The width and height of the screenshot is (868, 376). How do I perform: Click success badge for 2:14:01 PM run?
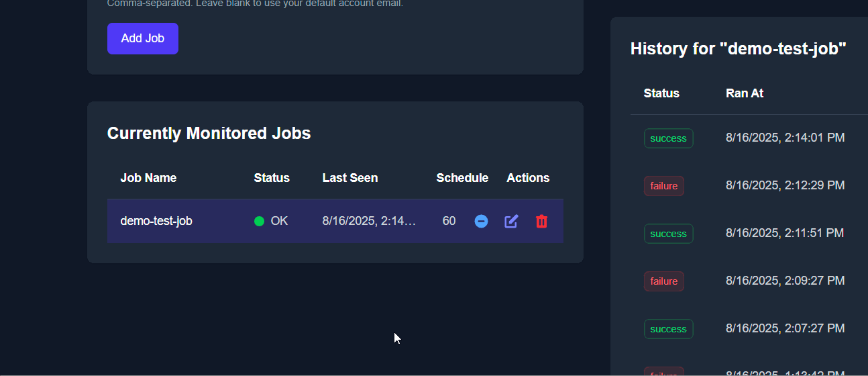pos(669,138)
